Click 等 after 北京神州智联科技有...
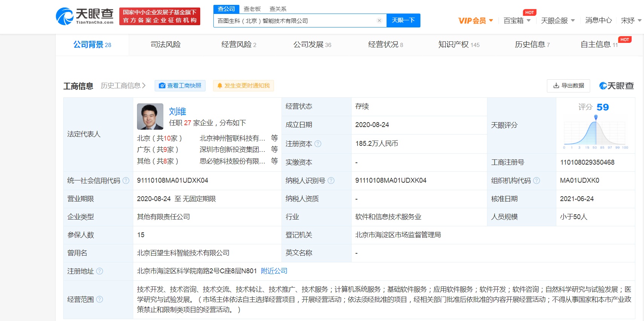 pyautogui.click(x=274, y=138)
